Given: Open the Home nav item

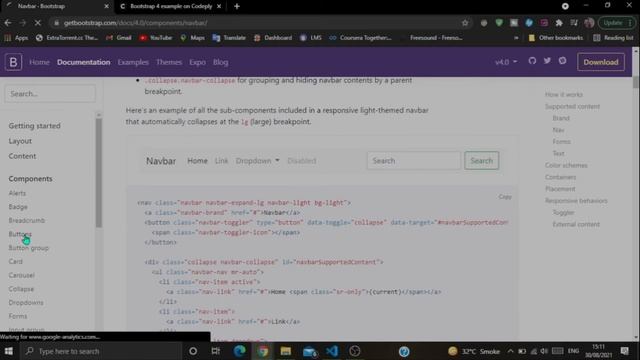Looking at the screenshot, I should (39, 62).
